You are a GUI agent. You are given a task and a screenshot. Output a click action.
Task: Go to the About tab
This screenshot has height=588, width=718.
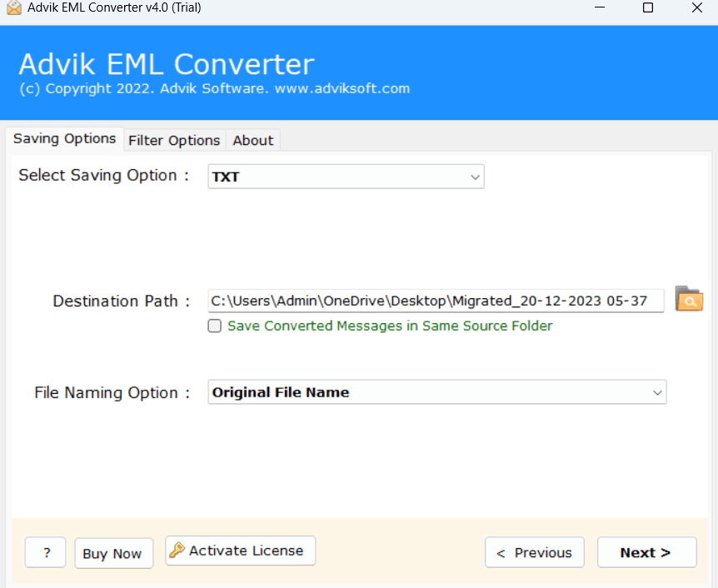pyautogui.click(x=252, y=140)
